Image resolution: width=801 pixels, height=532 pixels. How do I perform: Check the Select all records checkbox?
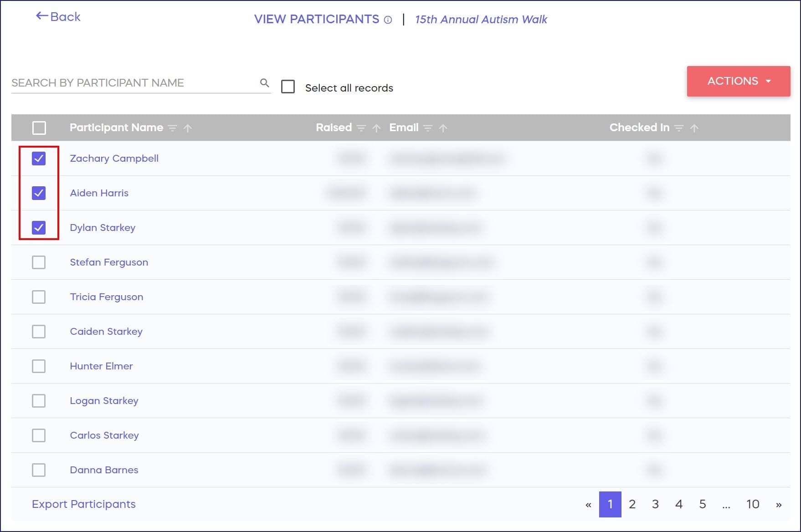click(288, 87)
